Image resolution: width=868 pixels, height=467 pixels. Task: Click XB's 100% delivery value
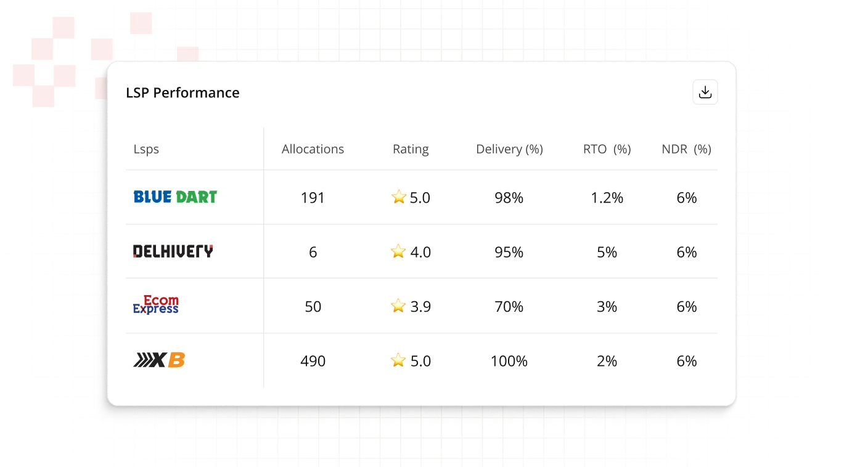tap(509, 361)
